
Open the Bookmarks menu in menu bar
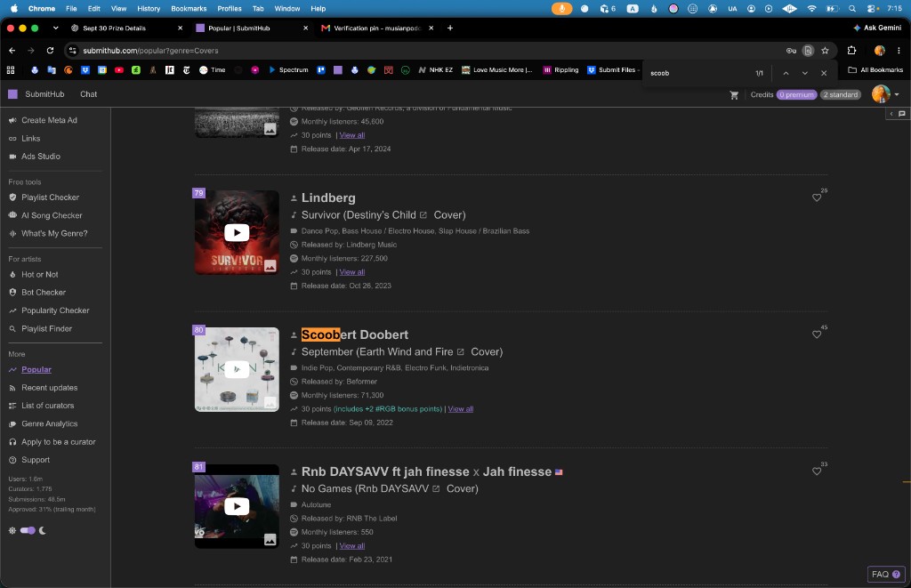tap(189, 9)
